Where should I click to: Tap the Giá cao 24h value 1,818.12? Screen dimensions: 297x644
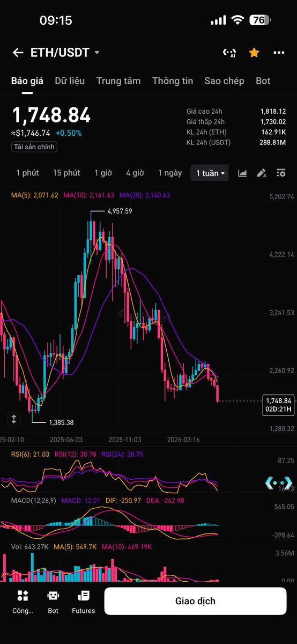click(x=273, y=111)
